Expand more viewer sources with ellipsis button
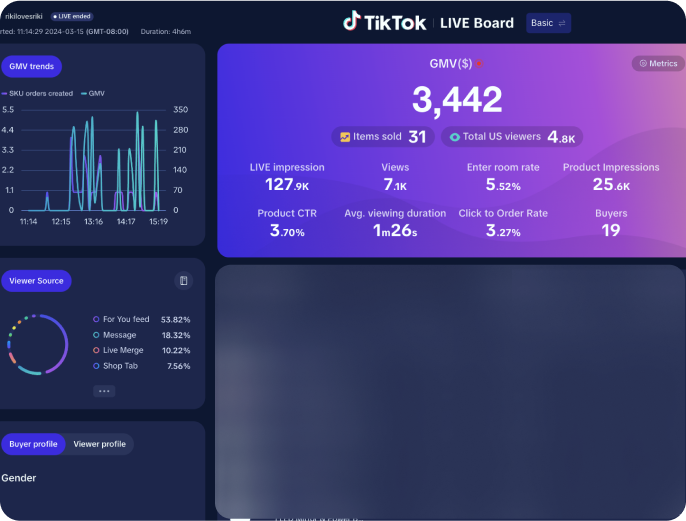This screenshot has height=521, width=686. point(104,391)
